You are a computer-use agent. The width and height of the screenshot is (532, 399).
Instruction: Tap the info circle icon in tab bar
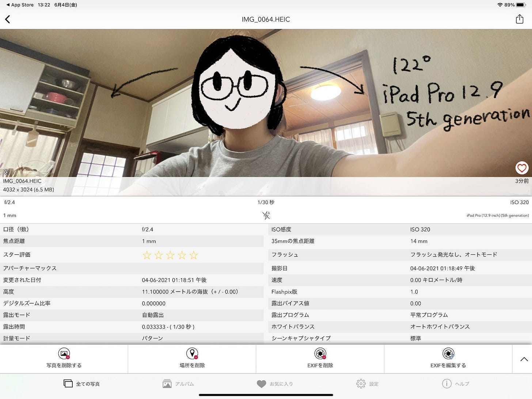click(x=446, y=383)
